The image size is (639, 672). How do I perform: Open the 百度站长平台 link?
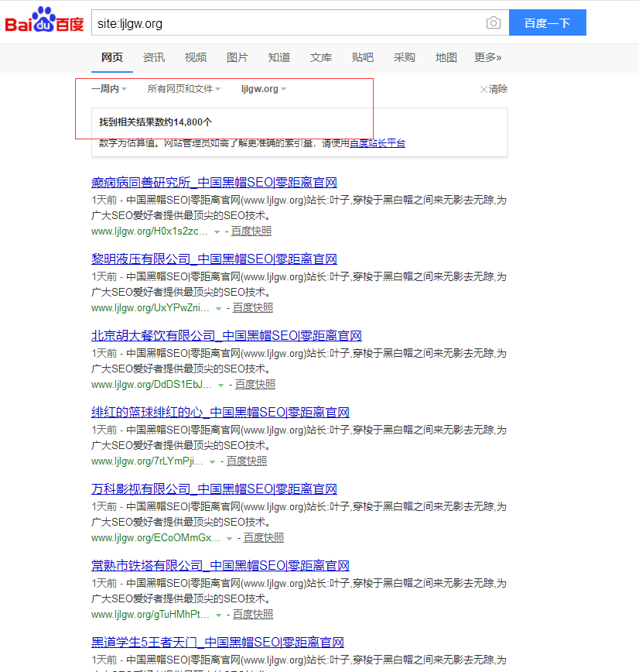pos(378,143)
